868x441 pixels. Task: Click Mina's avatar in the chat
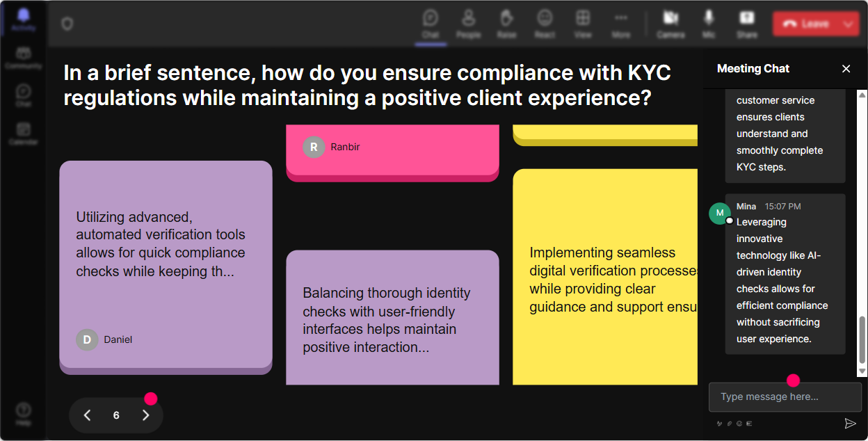coord(720,213)
